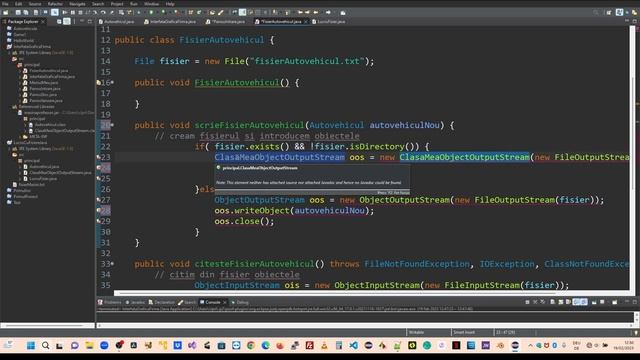640x360 pixels.
Task: Click the Forward navigation arrow in the toolbar
Action: click(328, 13)
